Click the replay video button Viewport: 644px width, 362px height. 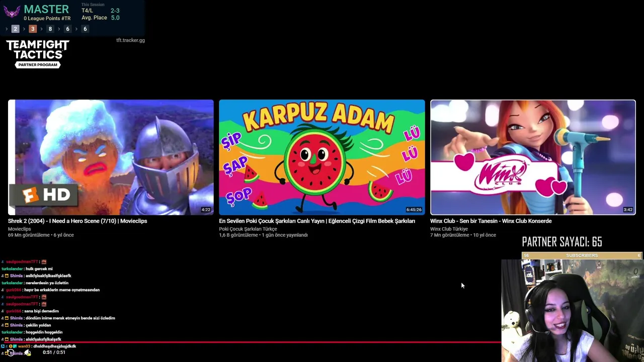click(x=10, y=353)
